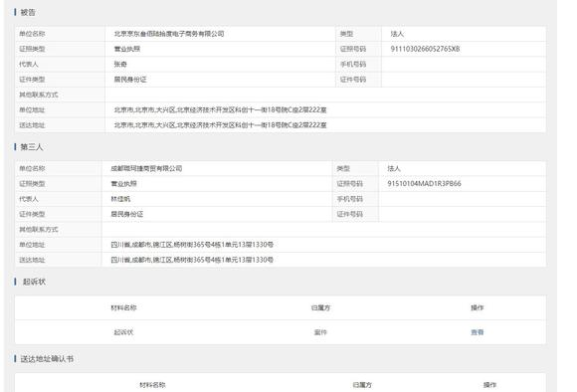Click 居民身份证 value in 被告 section
This screenshot has height=392, width=577.
(x=130, y=80)
